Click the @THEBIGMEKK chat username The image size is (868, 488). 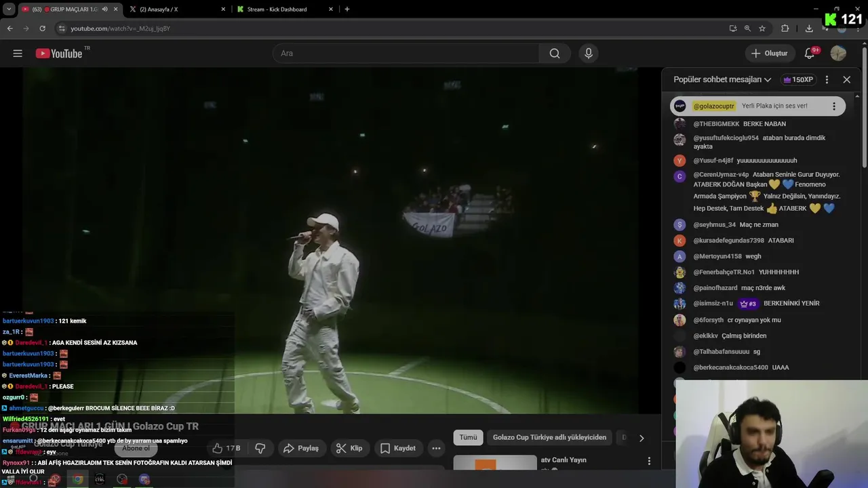(x=716, y=124)
